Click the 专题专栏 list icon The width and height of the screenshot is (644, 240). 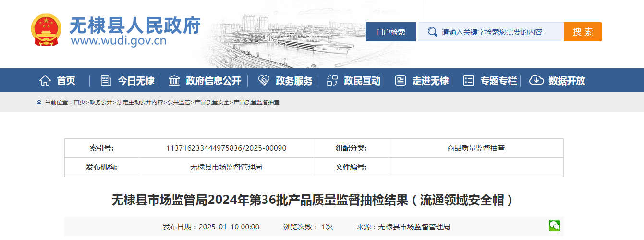pyautogui.click(x=469, y=81)
